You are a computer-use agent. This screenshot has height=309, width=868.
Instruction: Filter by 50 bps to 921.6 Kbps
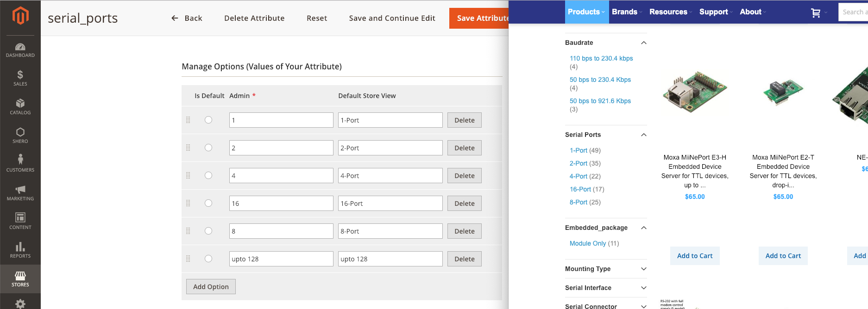click(600, 101)
